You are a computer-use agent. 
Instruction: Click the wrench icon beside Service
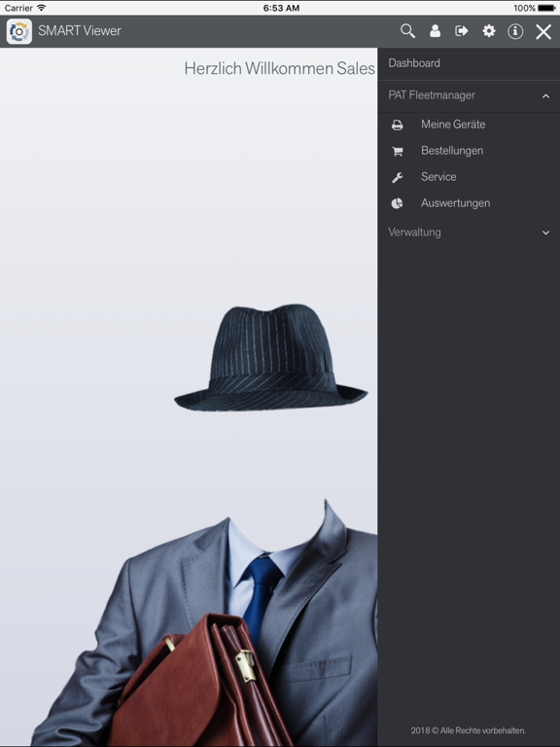397,178
